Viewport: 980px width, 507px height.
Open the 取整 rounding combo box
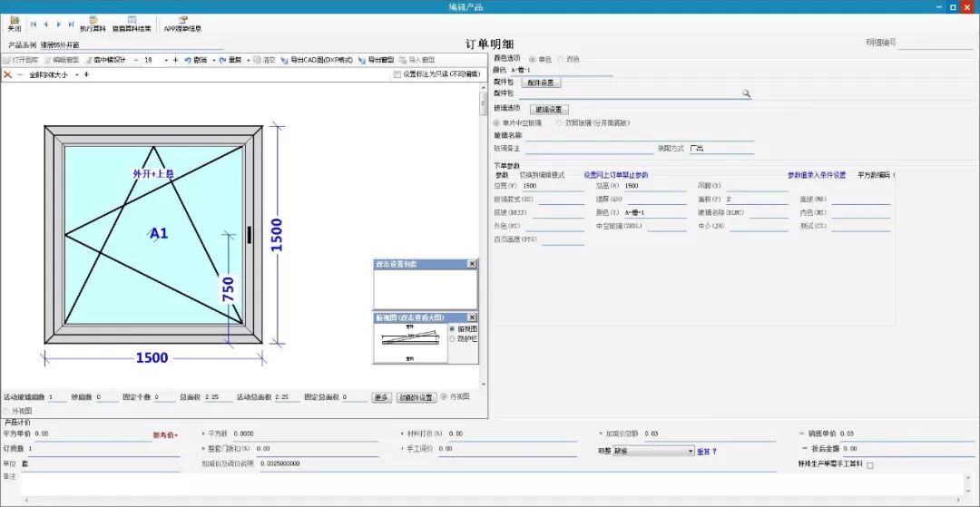[x=653, y=451]
